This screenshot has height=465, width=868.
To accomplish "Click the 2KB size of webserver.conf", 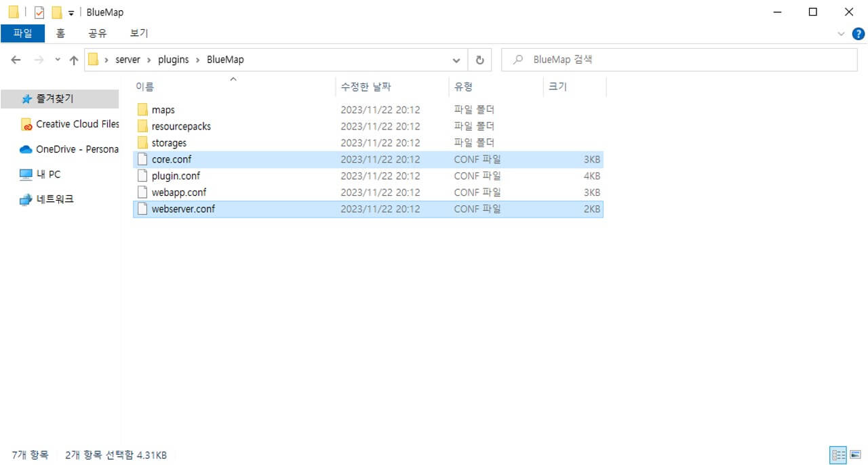I will coord(592,209).
